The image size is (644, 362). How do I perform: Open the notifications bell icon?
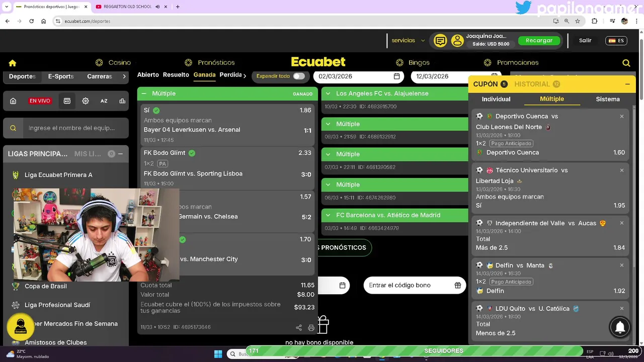click(620, 327)
